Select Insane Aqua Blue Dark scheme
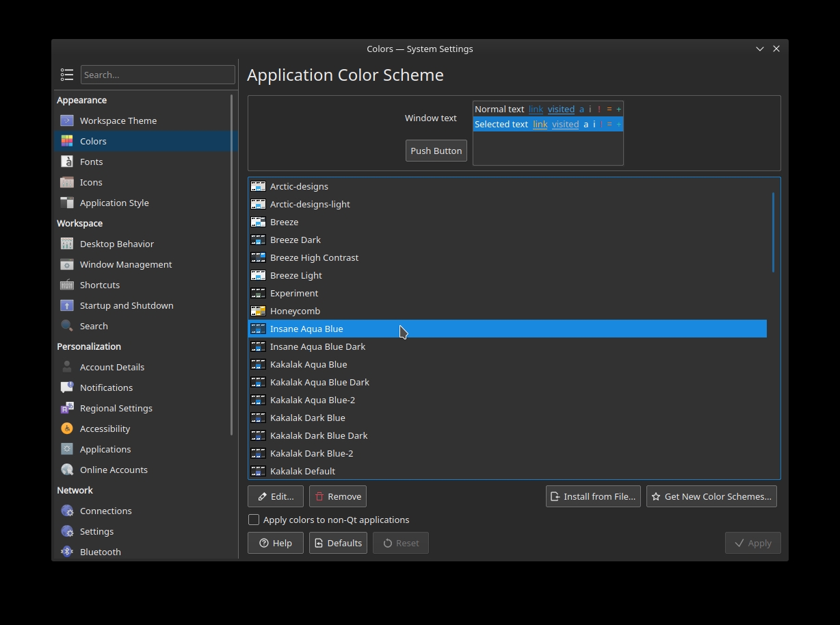The image size is (840, 625). point(507,346)
